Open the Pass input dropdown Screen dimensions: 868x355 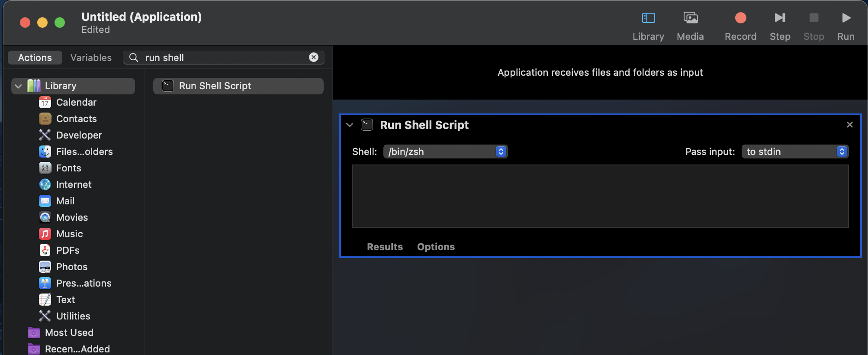[795, 152]
